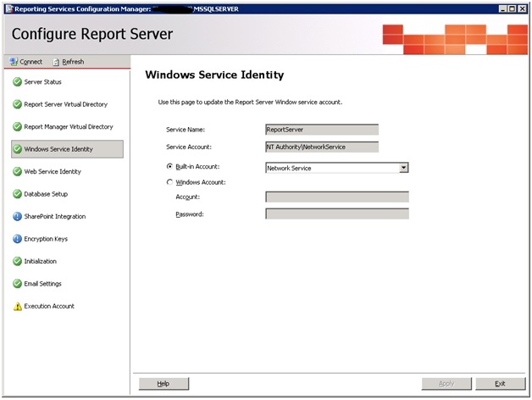Go to Report Manager Virtual Directory
The height and width of the screenshot is (400, 532).
coord(69,126)
